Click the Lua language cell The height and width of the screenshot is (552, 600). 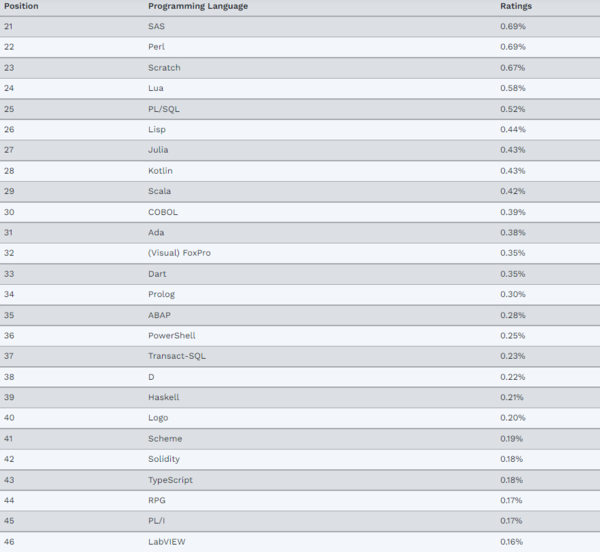point(155,88)
